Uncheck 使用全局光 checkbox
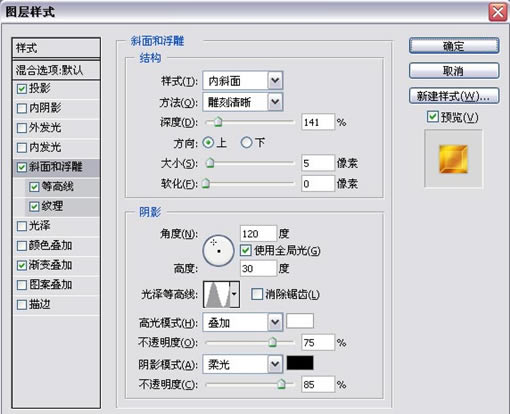The width and height of the screenshot is (510, 414). pos(246,250)
